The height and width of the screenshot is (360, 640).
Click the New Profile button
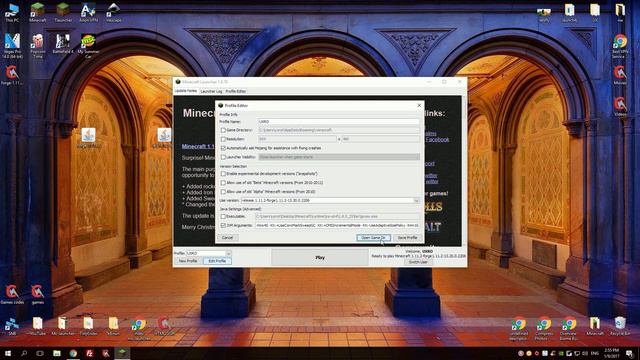point(188,261)
